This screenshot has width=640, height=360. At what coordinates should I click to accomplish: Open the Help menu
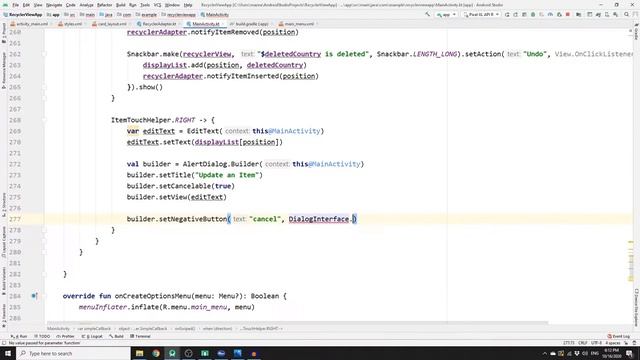(x=188, y=5)
